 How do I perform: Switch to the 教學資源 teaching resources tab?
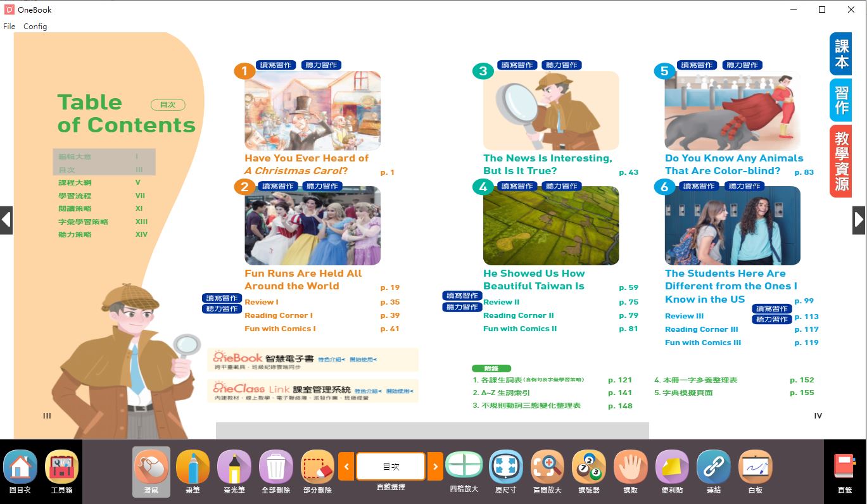841,161
